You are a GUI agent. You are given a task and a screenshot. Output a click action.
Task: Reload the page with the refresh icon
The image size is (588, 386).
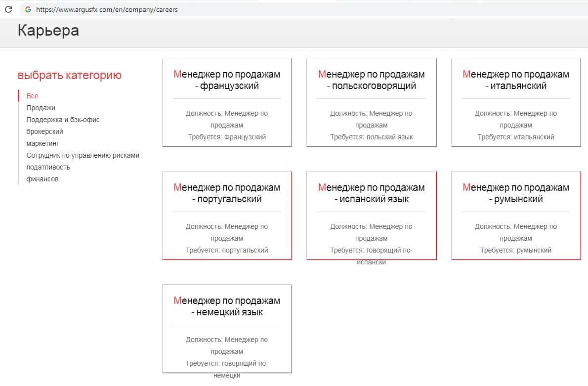point(8,9)
